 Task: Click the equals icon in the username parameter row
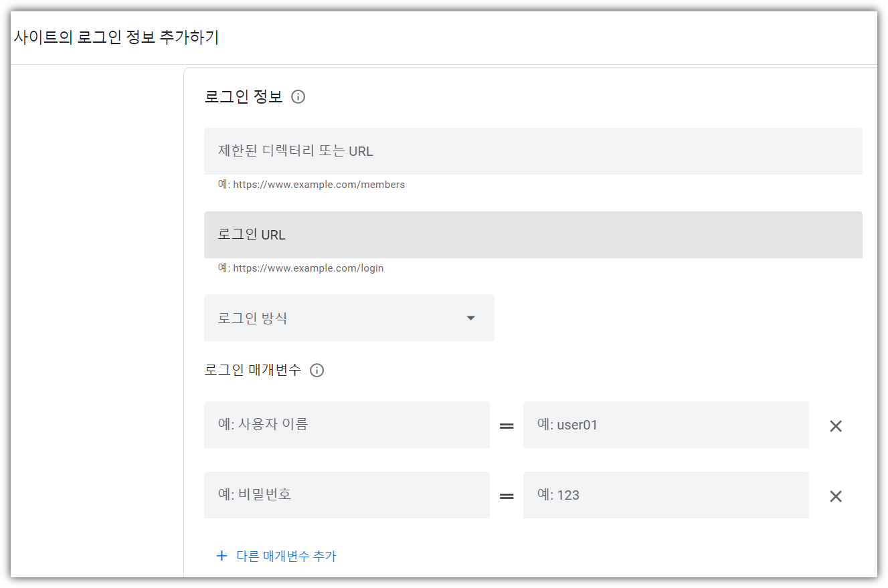[507, 425]
